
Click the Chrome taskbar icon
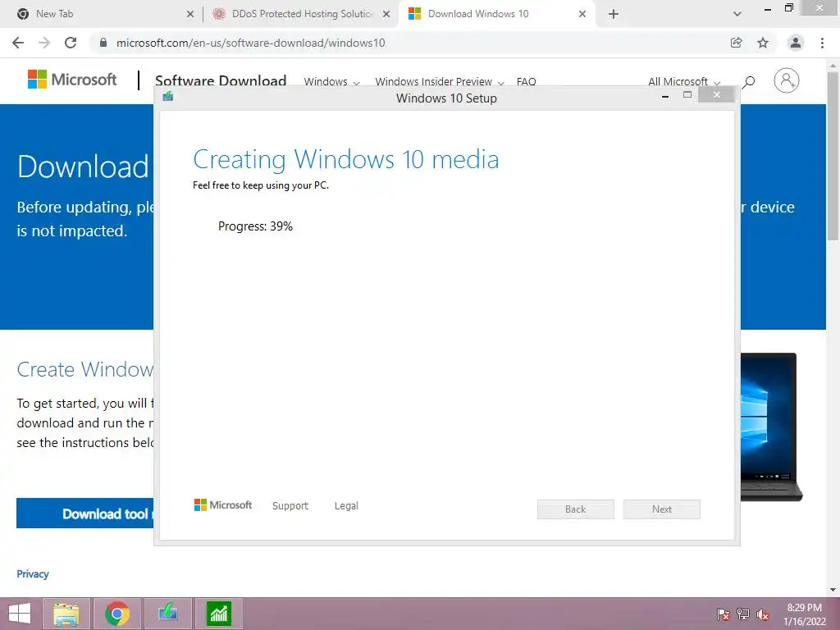117,614
